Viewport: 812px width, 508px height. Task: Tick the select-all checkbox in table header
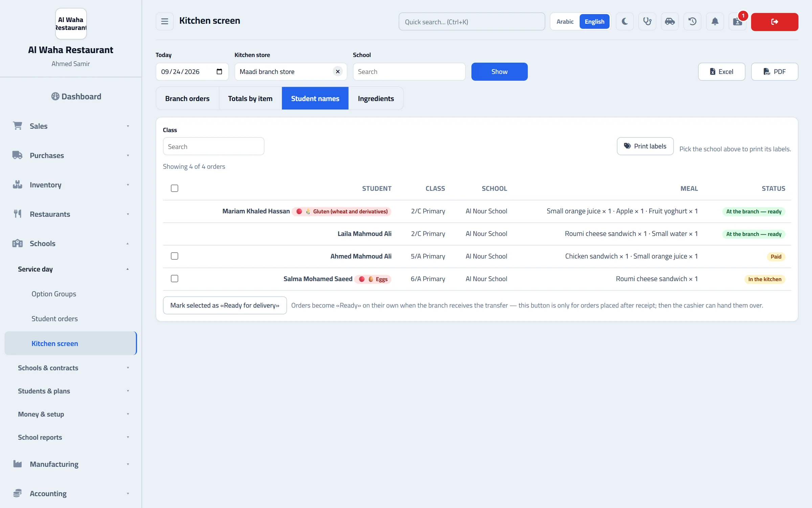coord(175,188)
